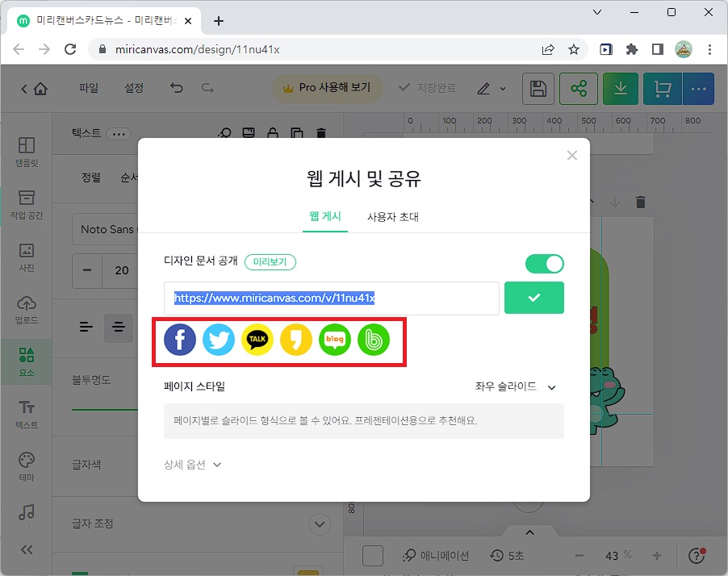Click the 43 % zoom value

click(x=618, y=556)
